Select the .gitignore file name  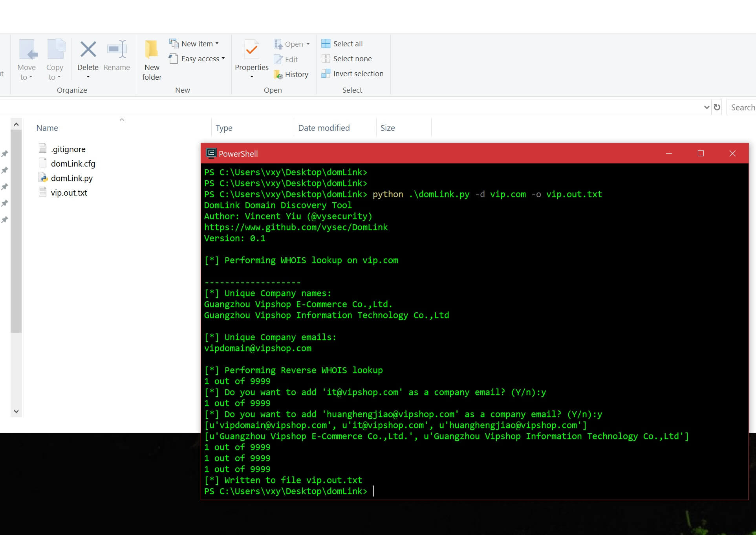coord(68,149)
